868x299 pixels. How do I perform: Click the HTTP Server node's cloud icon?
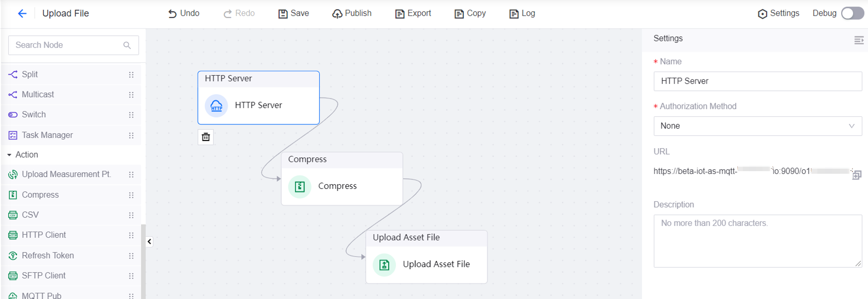pyautogui.click(x=216, y=106)
